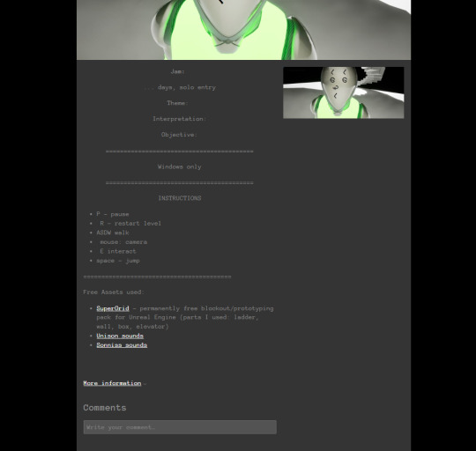Select the 'R - restart level' instruction
This screenshot has width=476, height=451.
(130, 224)
